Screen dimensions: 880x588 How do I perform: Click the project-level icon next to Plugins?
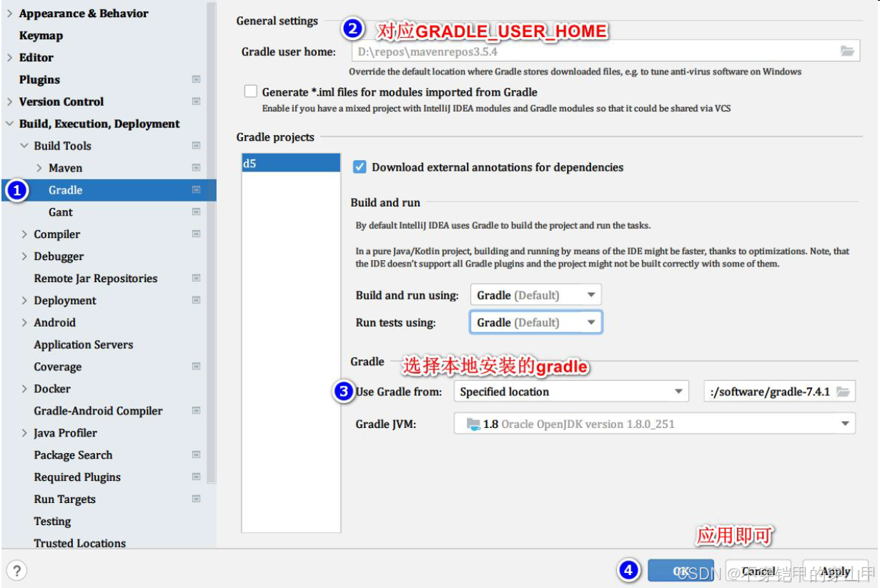pyautogui.click(x=197, y=79)
